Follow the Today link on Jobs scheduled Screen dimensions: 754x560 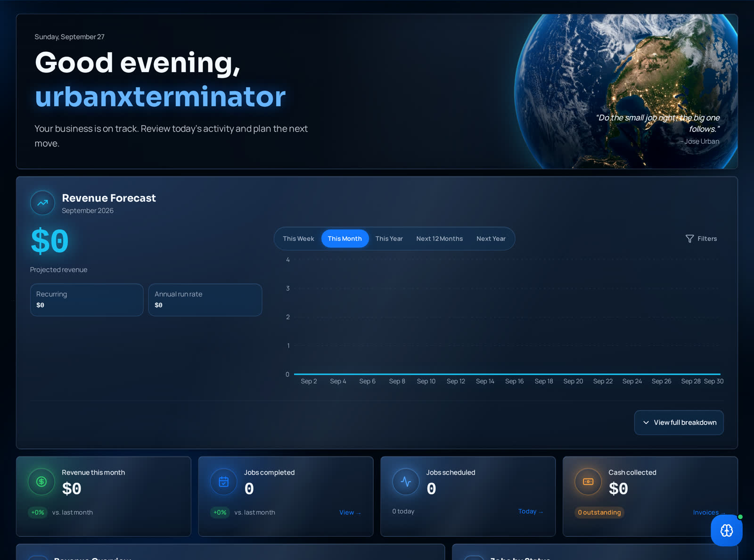pyautogui.click(x=531, y=511)
